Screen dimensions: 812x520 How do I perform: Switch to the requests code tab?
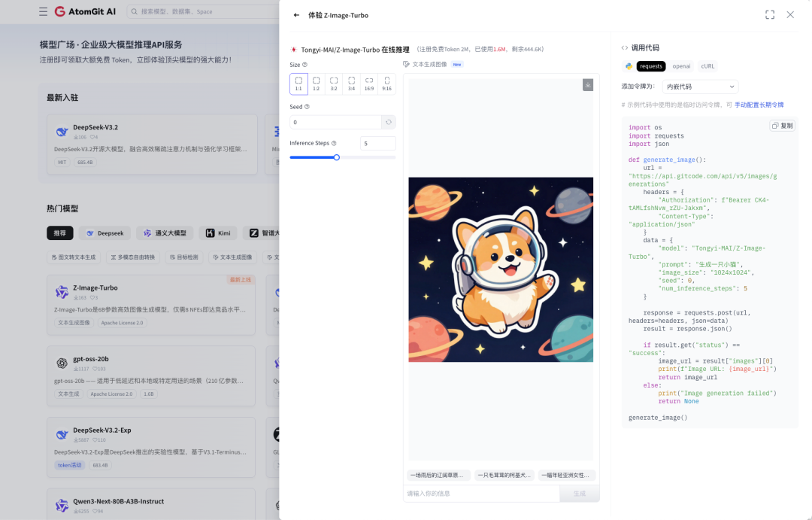(650, 65)
